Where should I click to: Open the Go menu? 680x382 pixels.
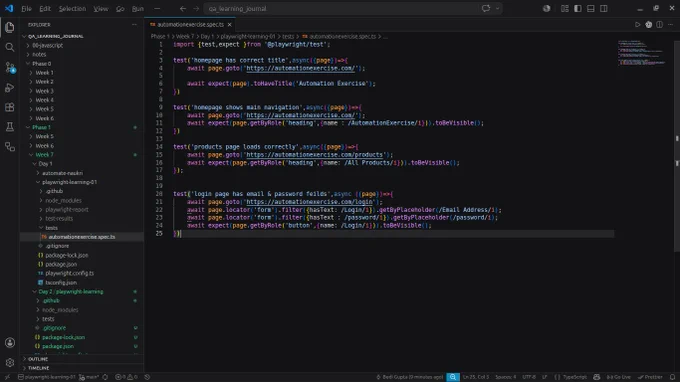point(120,9)
